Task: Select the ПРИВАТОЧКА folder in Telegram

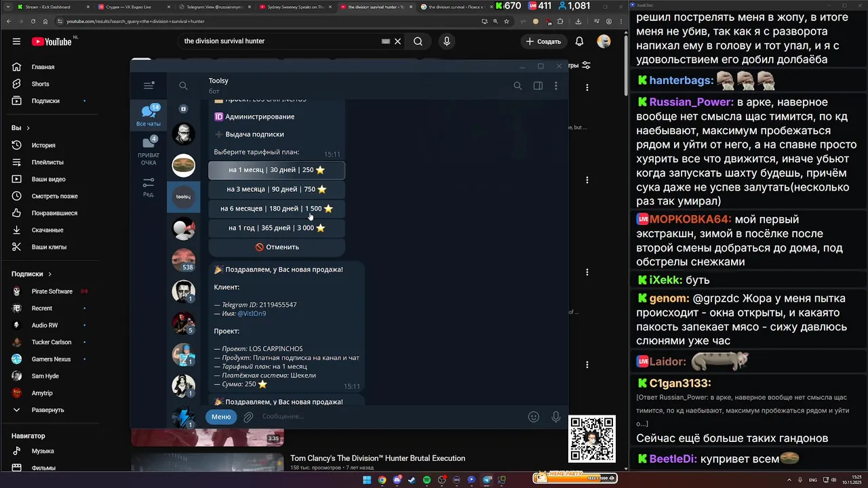Action: point(149,150)
